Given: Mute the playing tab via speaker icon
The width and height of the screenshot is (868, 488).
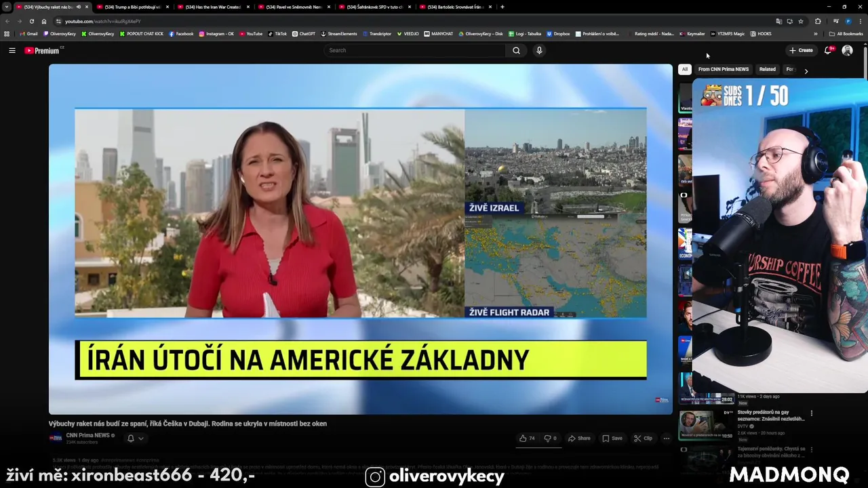Looking at the screenshot, I should coord(79,7).
